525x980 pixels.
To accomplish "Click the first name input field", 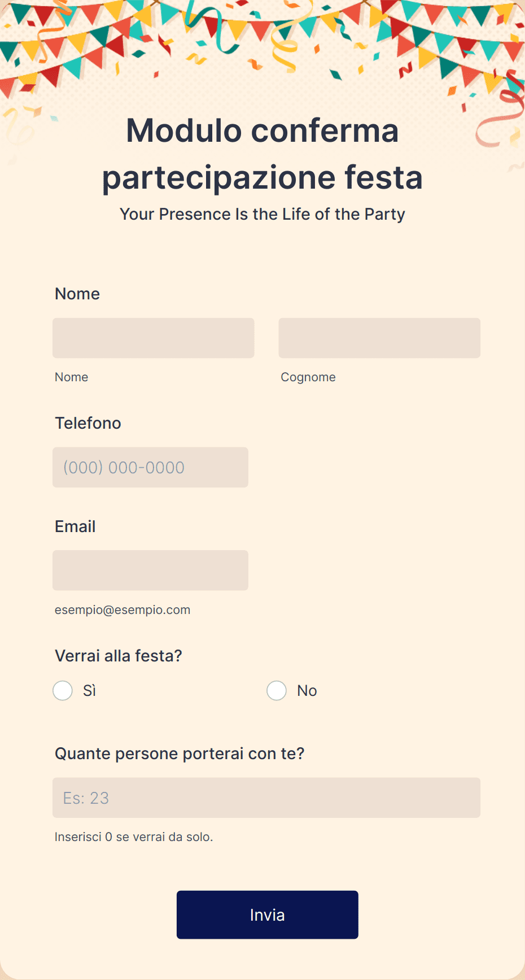I will [x=153, y=338].
